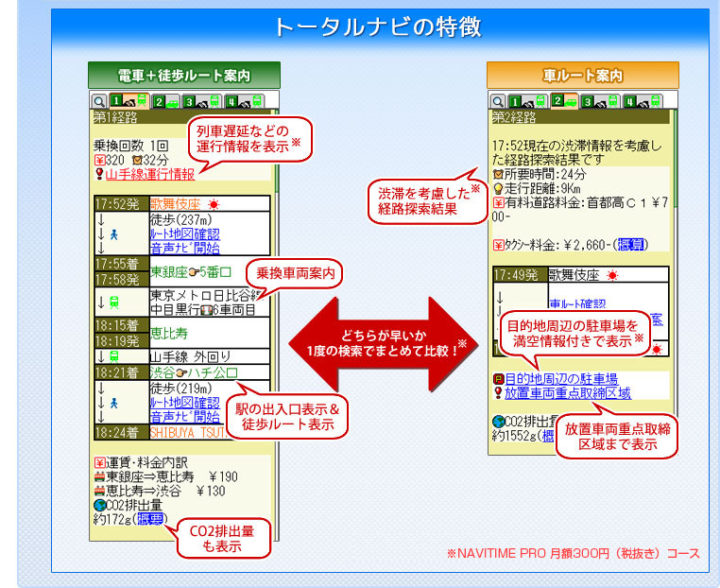
Task: Open 放置車両重点取締区域 link
Action: coord(568,393)
